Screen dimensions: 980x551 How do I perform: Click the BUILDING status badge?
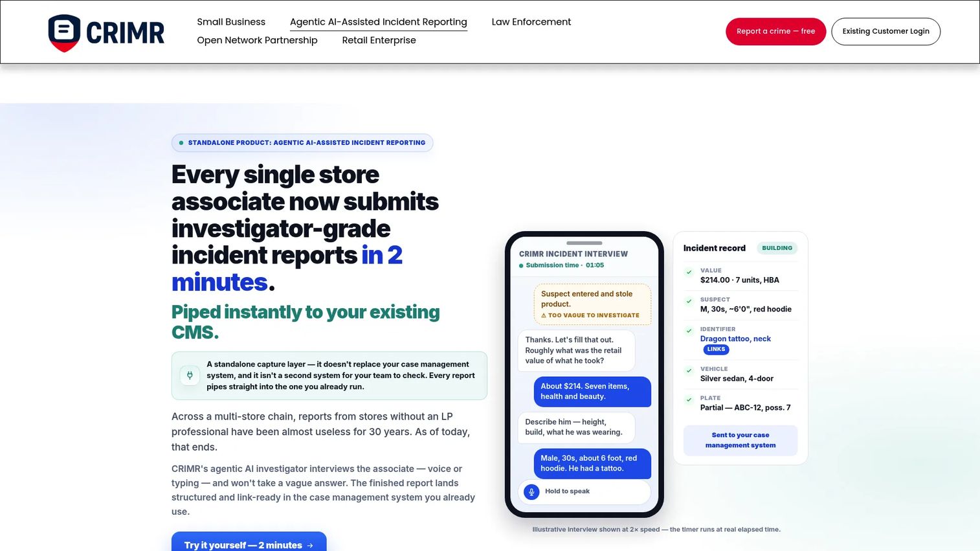pyautogui.click(x=777, y=248)
